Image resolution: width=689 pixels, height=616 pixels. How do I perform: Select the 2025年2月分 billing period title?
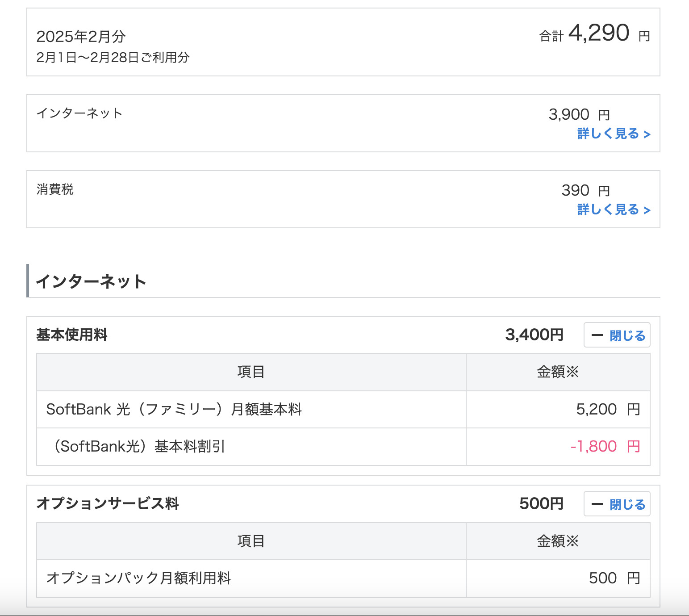tap(81, 37)
